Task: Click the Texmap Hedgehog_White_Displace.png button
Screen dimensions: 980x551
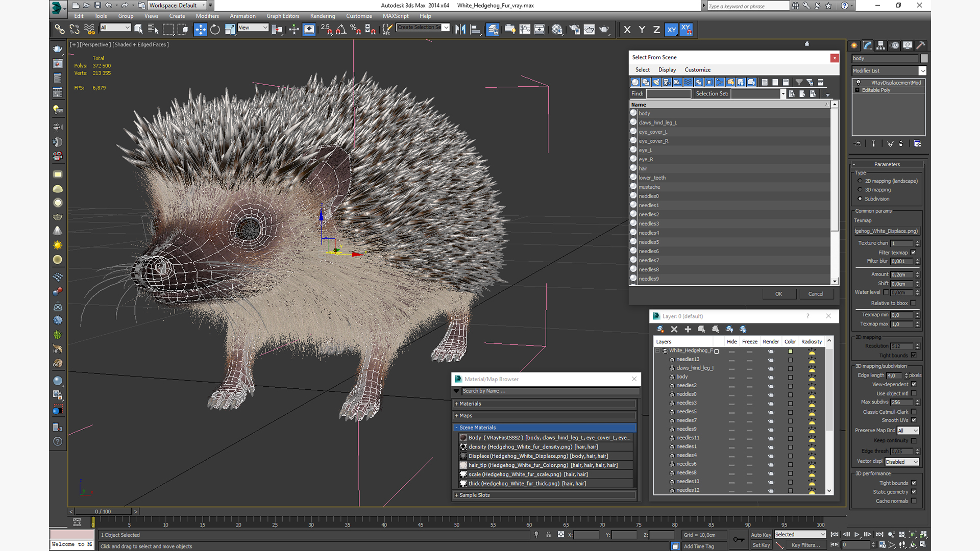Action: (886, 231)
